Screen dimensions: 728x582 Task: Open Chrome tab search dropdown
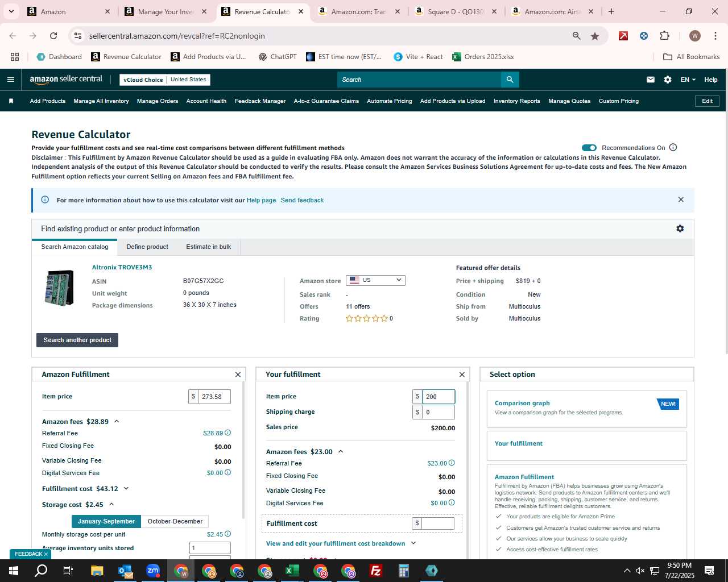tap(11, 11)
